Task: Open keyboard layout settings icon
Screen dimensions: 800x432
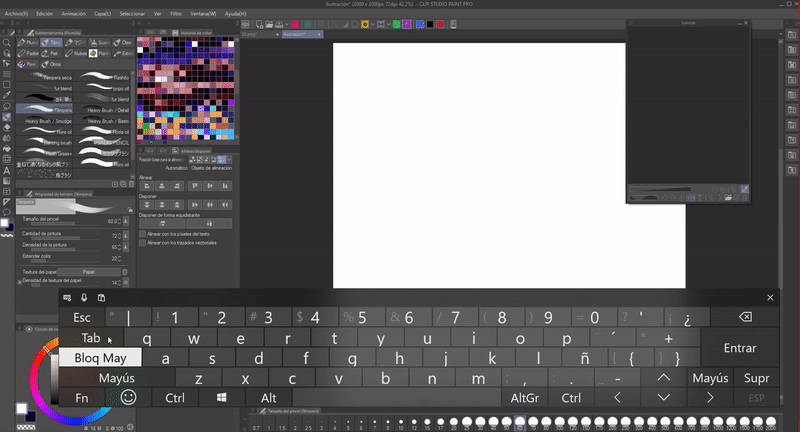Action: coord(67,297)
